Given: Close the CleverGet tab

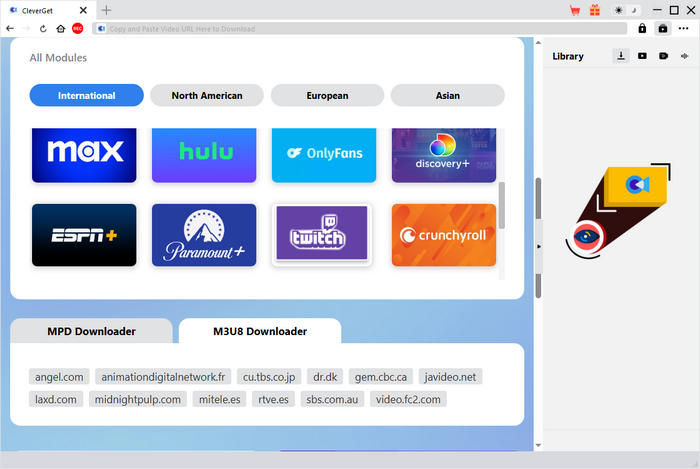Looking at the screenshot, I should (x=83, y=10).
